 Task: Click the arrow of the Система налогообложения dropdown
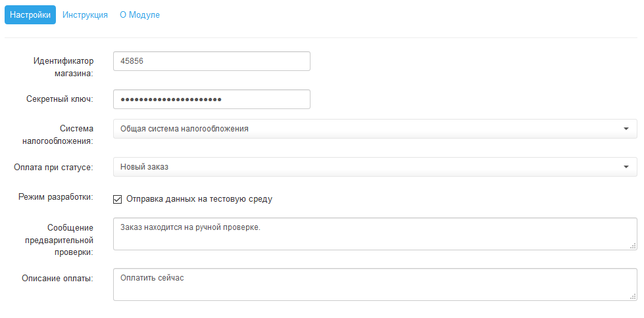pyautogui.click(x=626, y=129)
